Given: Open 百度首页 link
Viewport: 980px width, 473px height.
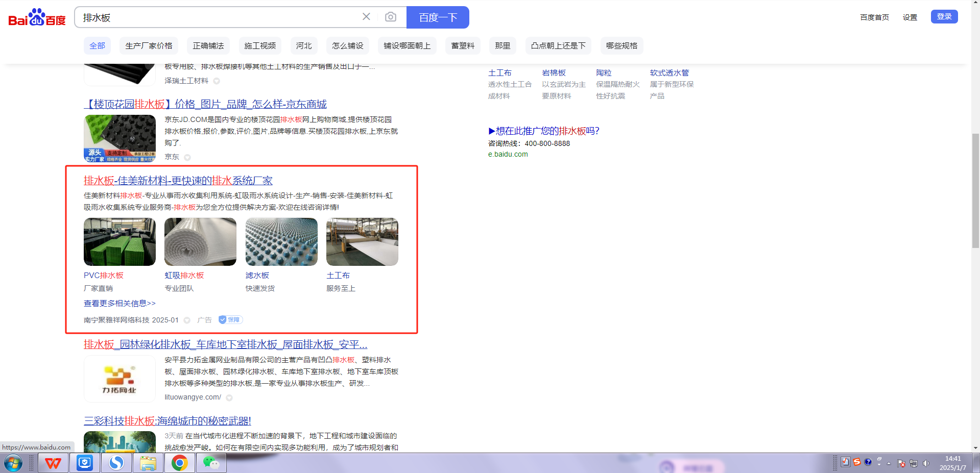Looking at the screenshot, I should [x=874, y=17].
